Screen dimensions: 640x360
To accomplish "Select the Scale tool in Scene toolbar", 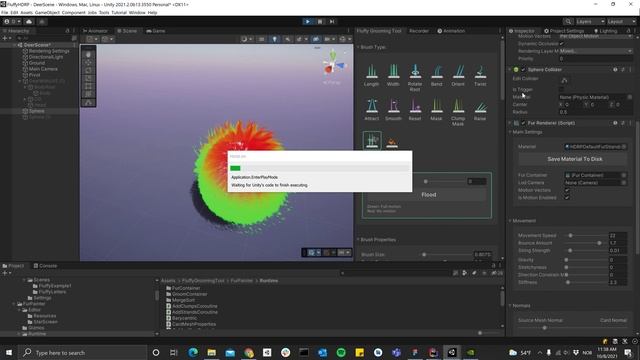I will coord(88,78).
